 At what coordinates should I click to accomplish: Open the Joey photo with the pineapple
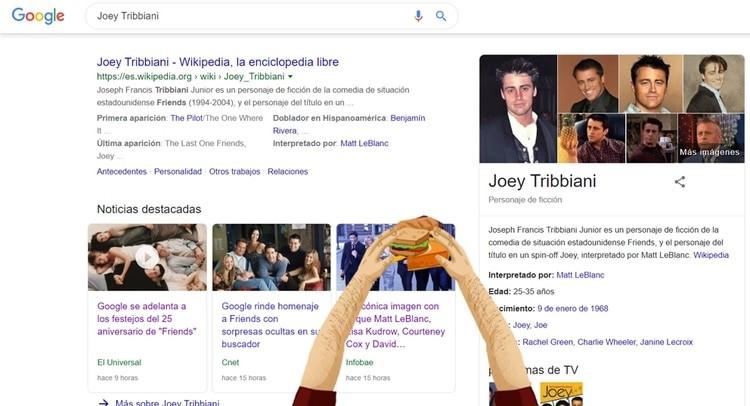[x=591, y=139]
